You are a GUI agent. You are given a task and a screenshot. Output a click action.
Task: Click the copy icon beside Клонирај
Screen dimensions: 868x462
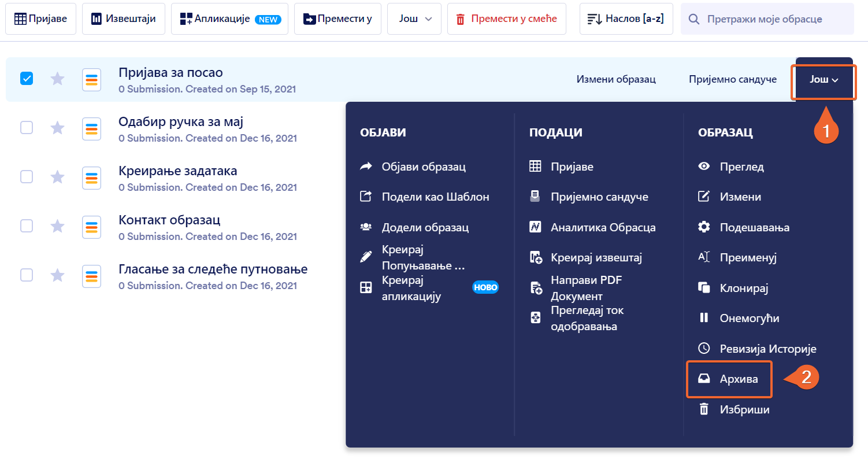coord(704,287)
